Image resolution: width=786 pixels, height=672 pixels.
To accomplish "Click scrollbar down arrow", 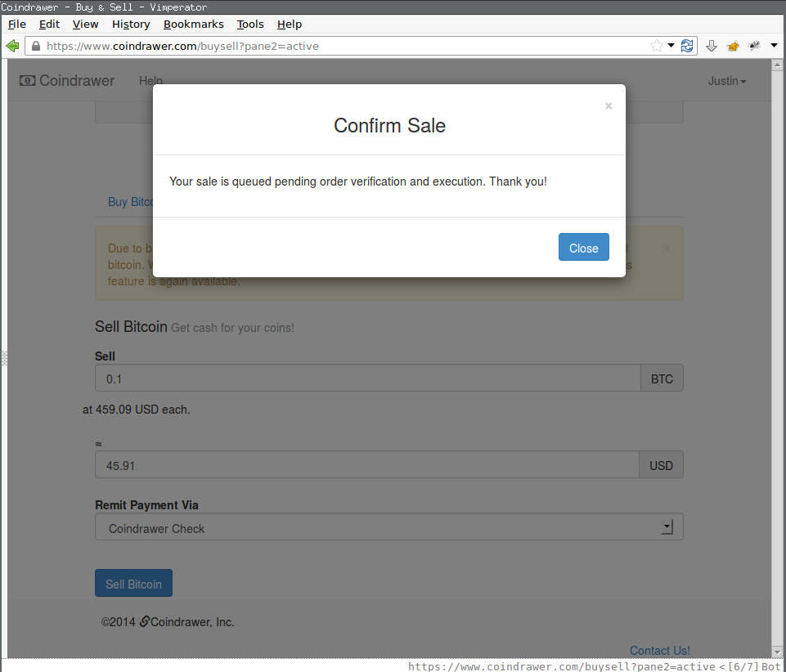I will coord(778,652).
